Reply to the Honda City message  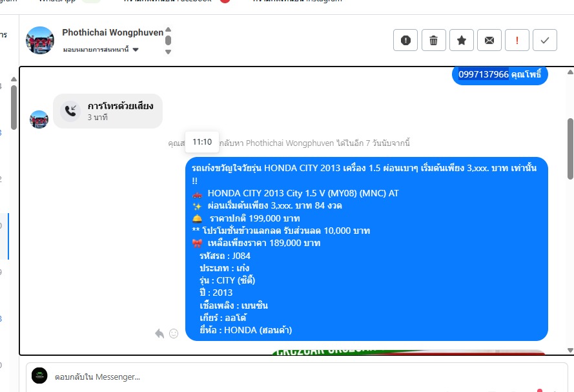[159, 333]
